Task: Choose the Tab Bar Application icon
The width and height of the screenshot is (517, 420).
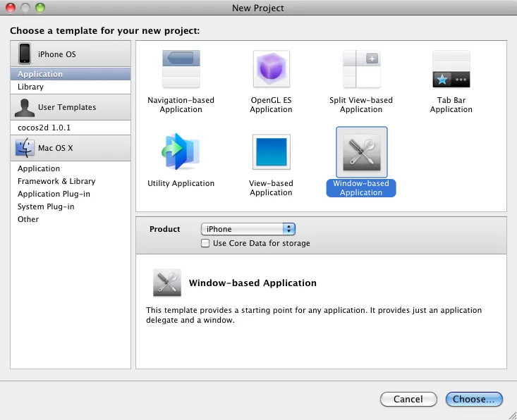Action: click(451, 68)
